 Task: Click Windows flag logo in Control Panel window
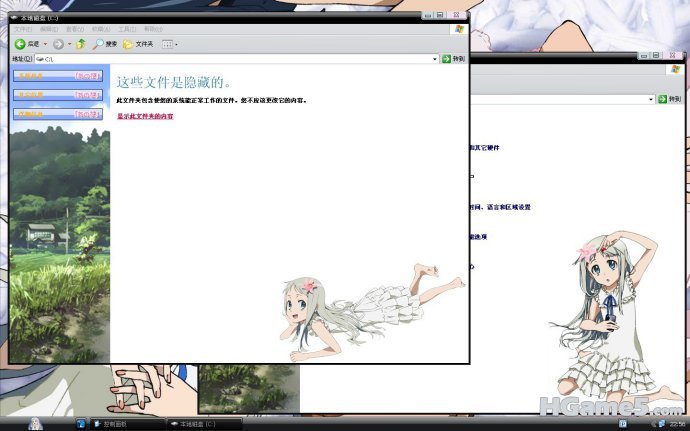(x=675, y=70)
